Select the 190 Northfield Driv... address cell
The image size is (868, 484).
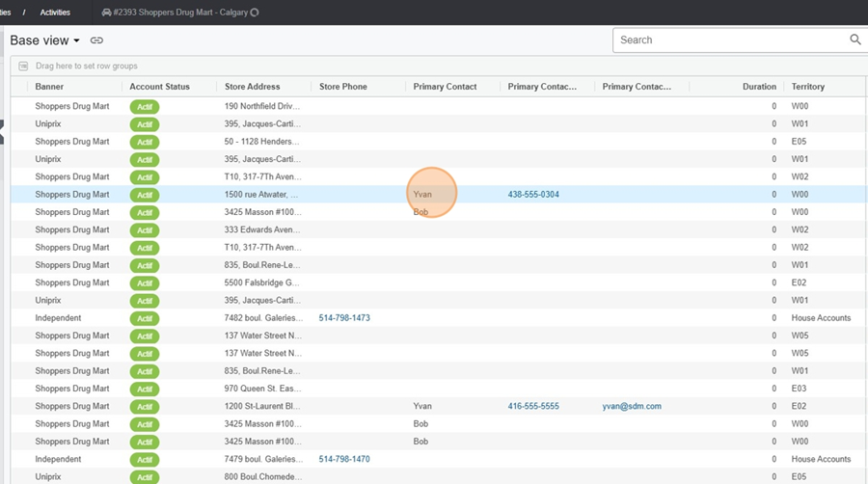click(261, 106)
